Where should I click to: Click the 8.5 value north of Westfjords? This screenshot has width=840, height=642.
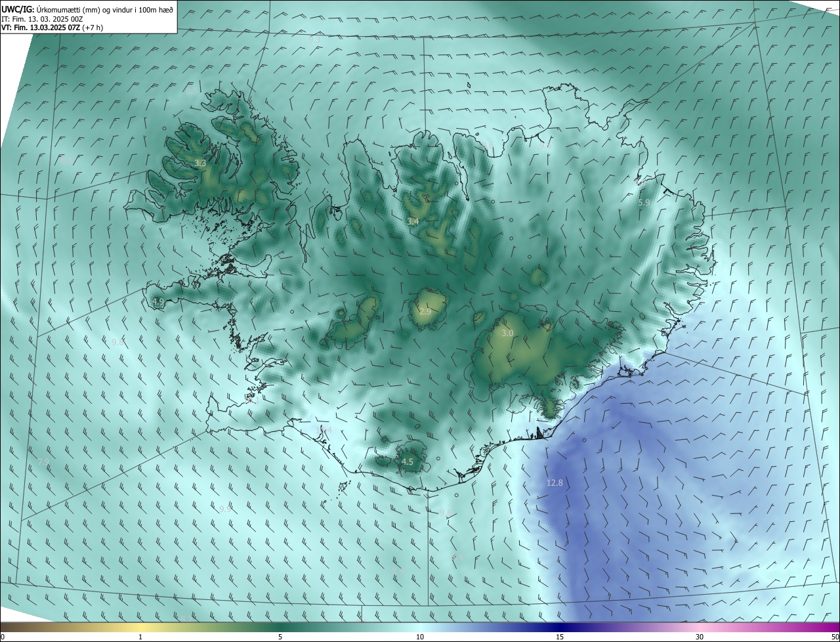pyautogui.click(x=192, y=91)
